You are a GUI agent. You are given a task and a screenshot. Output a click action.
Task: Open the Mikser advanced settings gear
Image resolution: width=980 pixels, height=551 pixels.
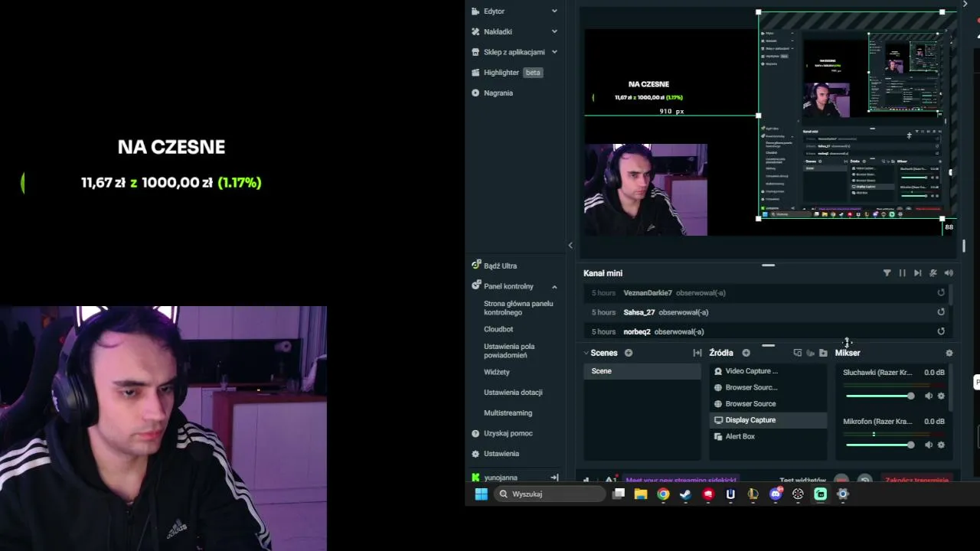[949, 353]
